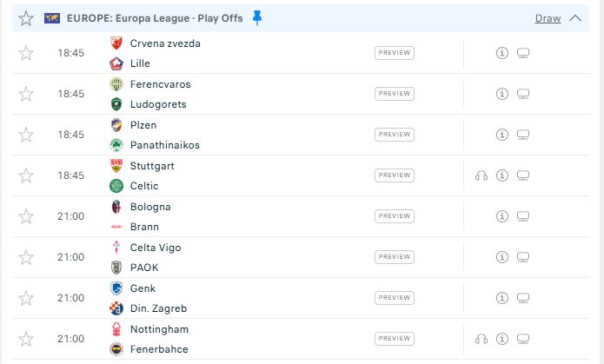Click the Panathinaikos team logo
The height and width of the screenshot is (364, 604).
click(x=116, y=145)
